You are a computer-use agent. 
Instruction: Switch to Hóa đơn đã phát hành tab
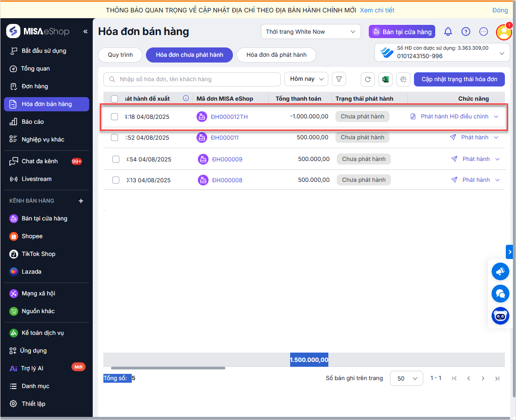point(276,55)
